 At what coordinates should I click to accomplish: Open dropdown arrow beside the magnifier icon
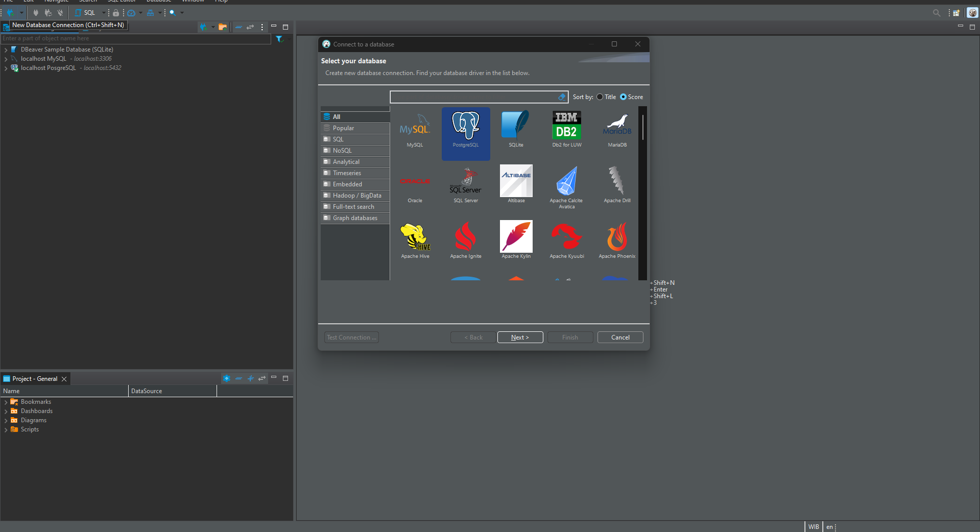point(182,13)
